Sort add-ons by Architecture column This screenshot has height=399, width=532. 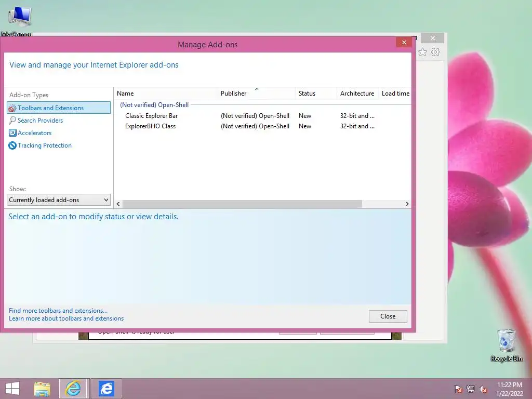coord(357,94)
